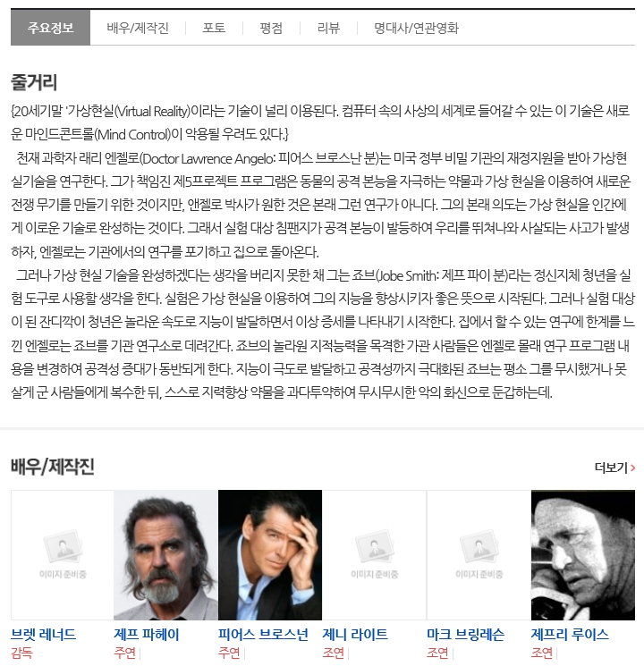Click the red arrow next to 더보기

633,468
